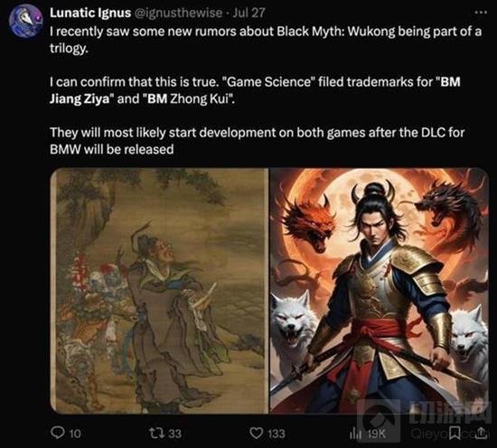The image size is (497, 448).
Task: Click the 19K views count
Action: coord(376,434)
